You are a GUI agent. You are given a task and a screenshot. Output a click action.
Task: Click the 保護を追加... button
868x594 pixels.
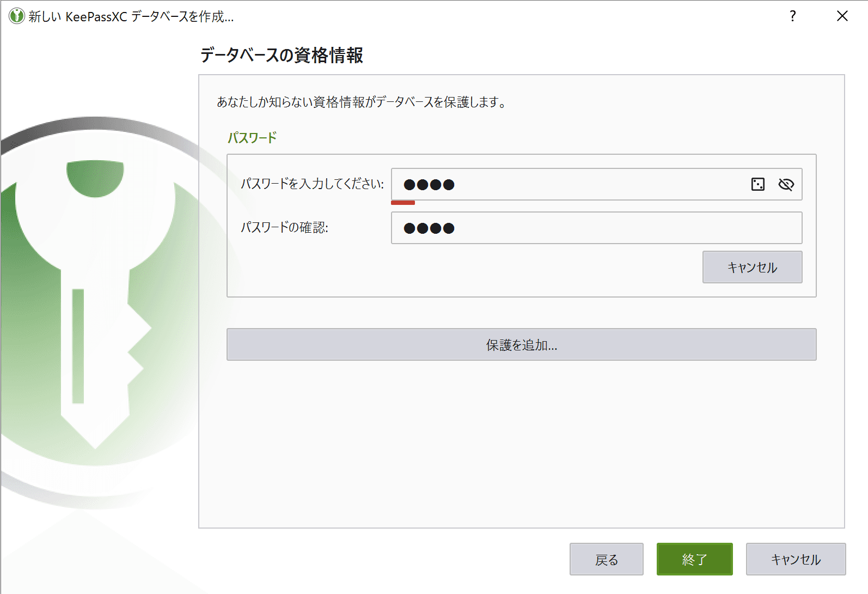[521, 344]
